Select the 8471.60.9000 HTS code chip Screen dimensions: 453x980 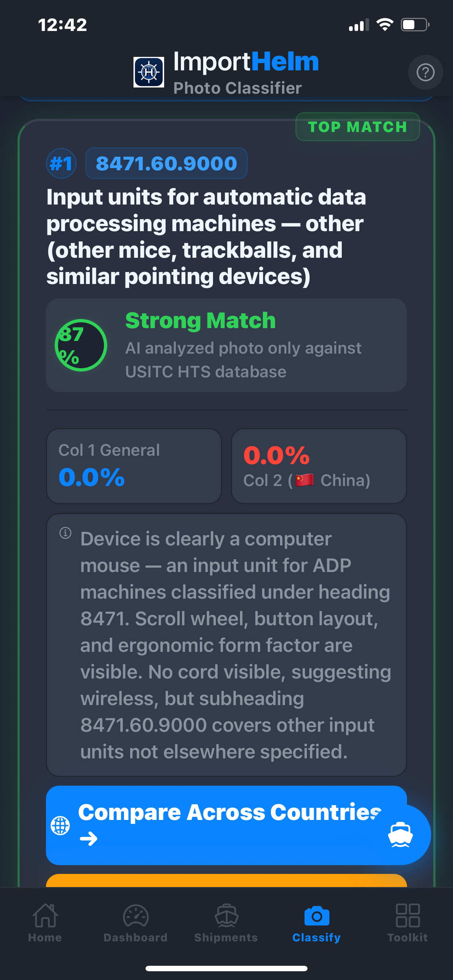point(166,163)
